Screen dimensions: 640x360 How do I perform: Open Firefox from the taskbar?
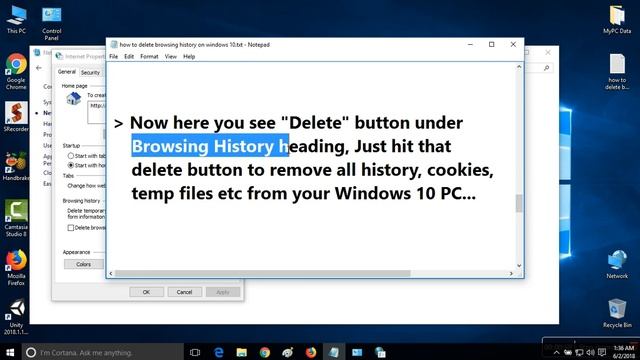[x=311, y=352]
